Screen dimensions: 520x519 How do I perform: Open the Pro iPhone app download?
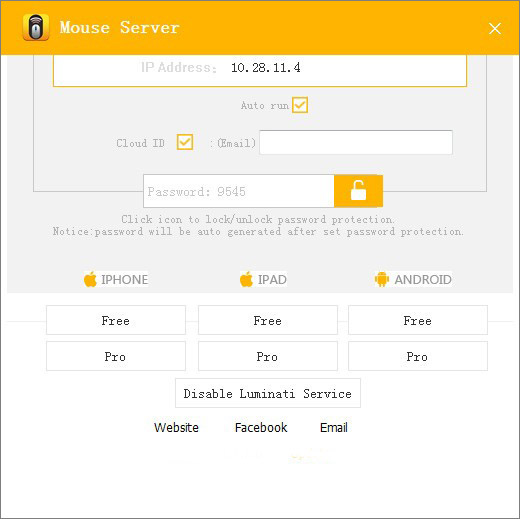point(116,356)
